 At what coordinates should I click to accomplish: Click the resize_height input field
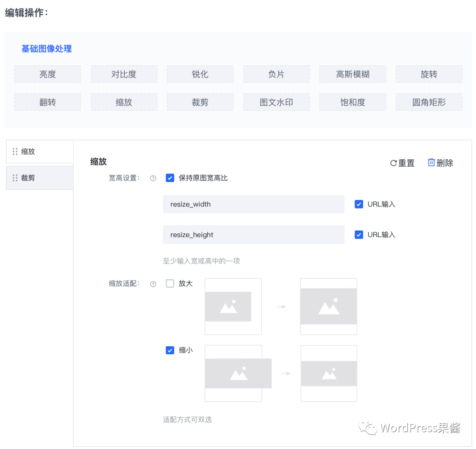[253, 235]
